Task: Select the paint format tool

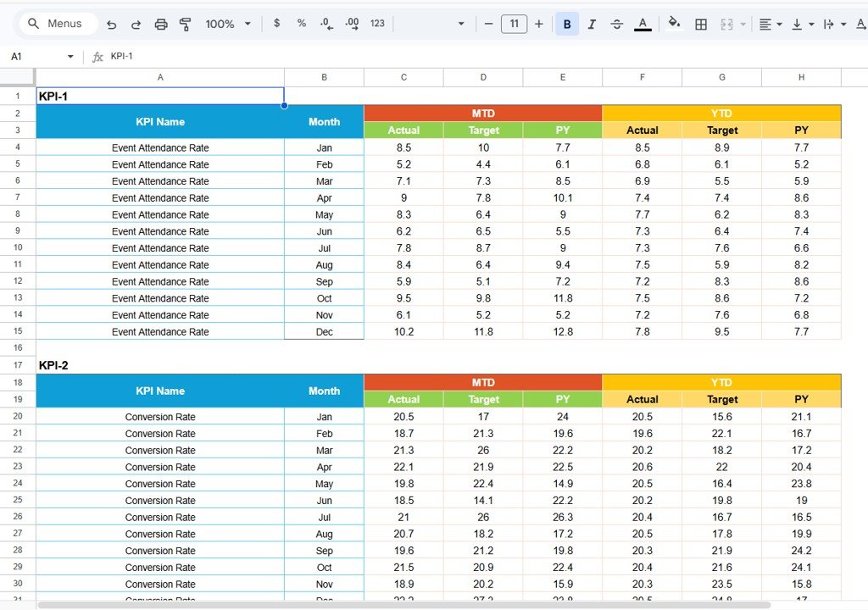Action: pyautogui.click(x=185, y=24)
